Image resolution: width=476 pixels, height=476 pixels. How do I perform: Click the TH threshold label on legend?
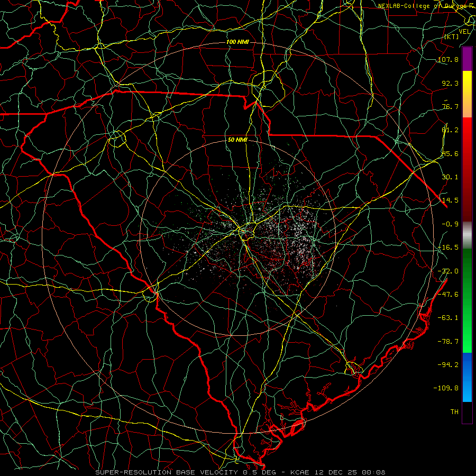point(454,411)
